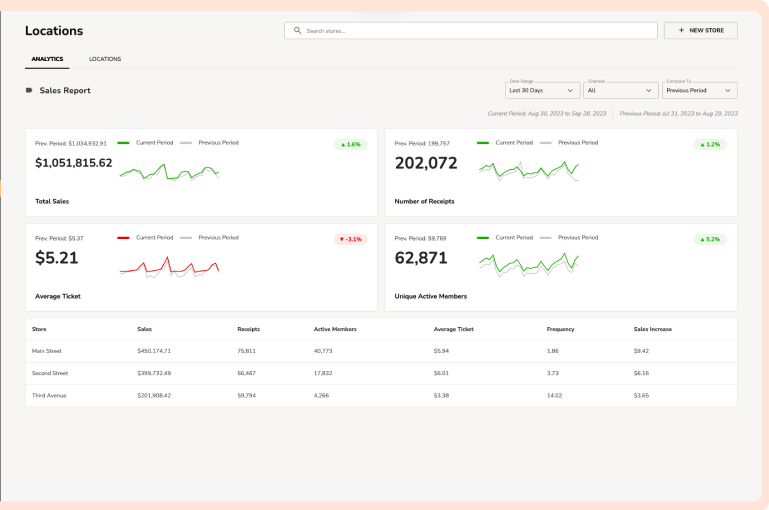Click green Current Period legend in Total Sales

point(145,143)
